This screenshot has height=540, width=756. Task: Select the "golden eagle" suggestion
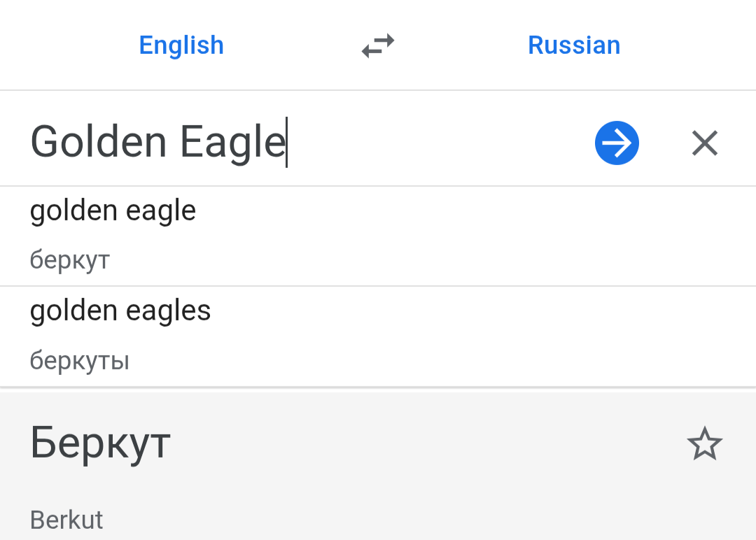(x=113, y=211)
